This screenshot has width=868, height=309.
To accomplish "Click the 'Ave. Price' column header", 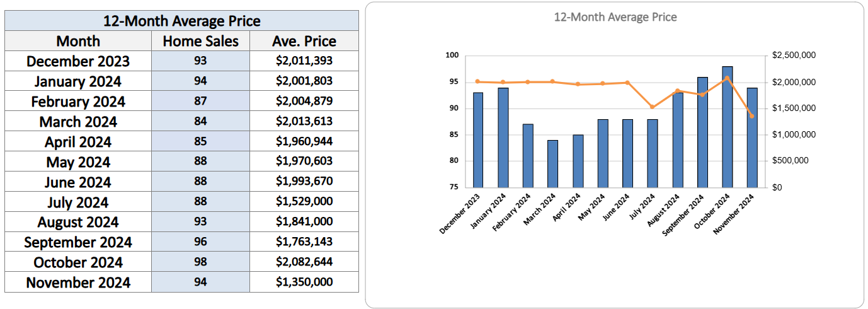I will tap(304, 41).
